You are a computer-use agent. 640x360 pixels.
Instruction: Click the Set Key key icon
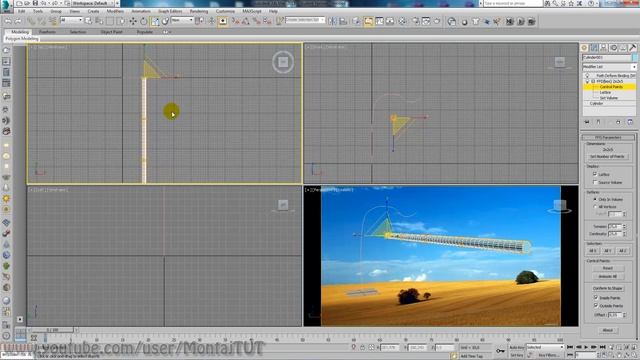(x=500, y=351)
